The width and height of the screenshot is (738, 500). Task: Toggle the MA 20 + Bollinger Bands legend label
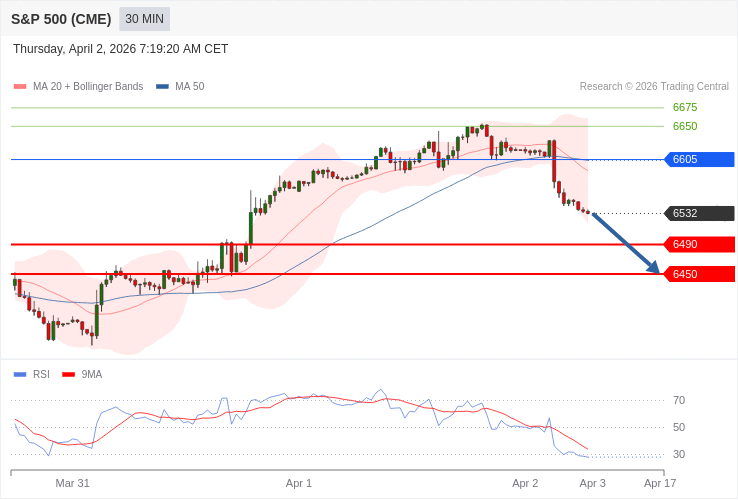coord(88,87)
